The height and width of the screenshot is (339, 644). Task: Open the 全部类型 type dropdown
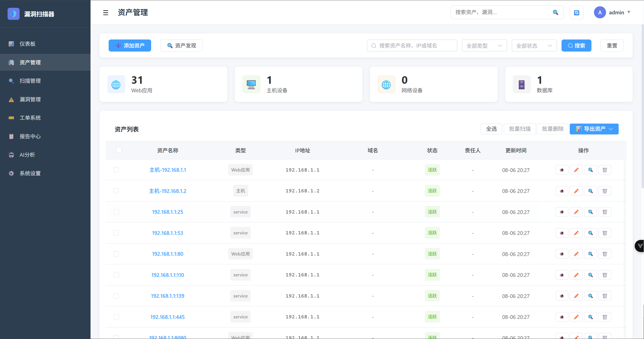[484, 46]
